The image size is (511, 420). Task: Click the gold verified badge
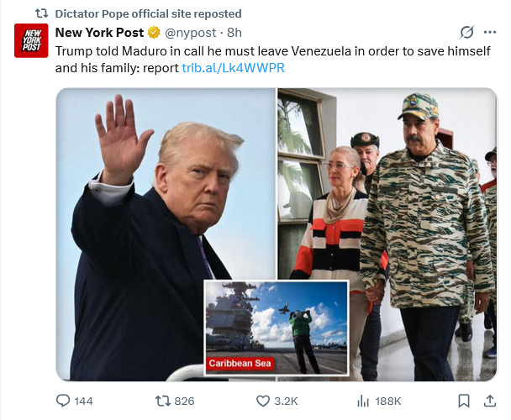pyautogui.click(x=154, y=33)
